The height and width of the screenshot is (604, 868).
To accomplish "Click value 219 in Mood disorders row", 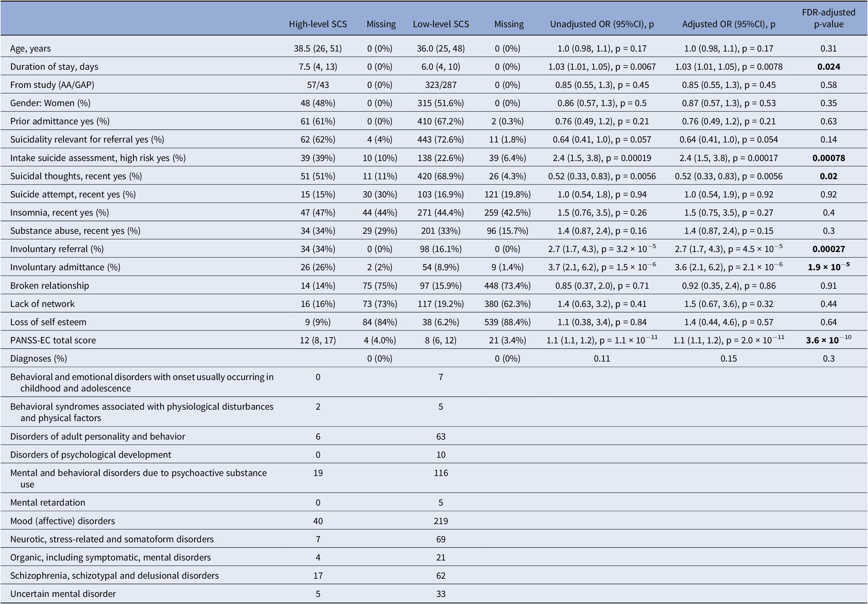I will (x=440, y=521).
